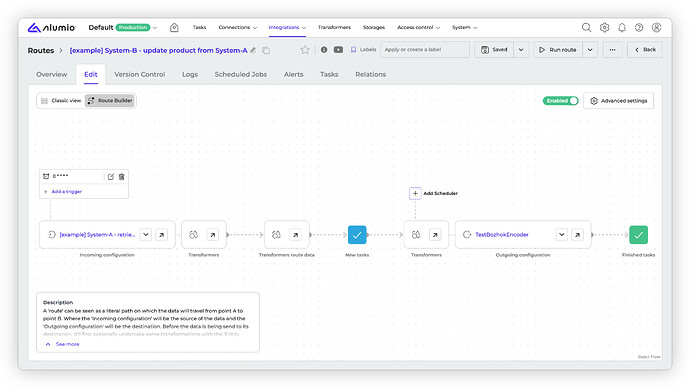
Task: Click the pencil icon to rename route
Action: [x=253, y=50]
